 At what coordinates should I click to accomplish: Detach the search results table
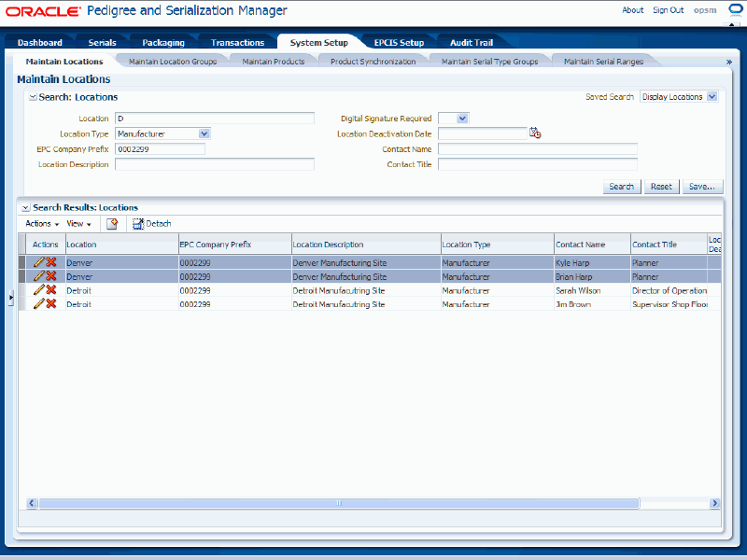point(151,224)
